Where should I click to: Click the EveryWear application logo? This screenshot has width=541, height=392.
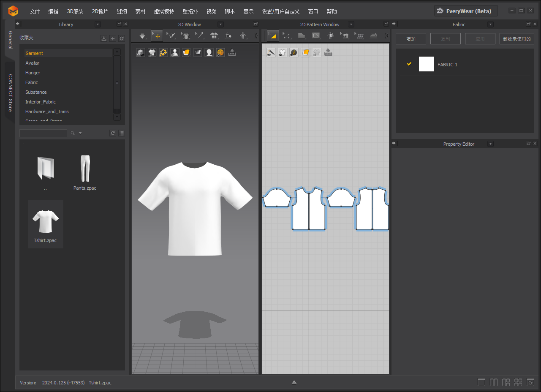tap(13, 11)
